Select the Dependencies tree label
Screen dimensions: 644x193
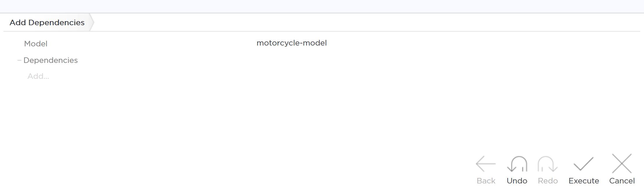pos(50,60)
